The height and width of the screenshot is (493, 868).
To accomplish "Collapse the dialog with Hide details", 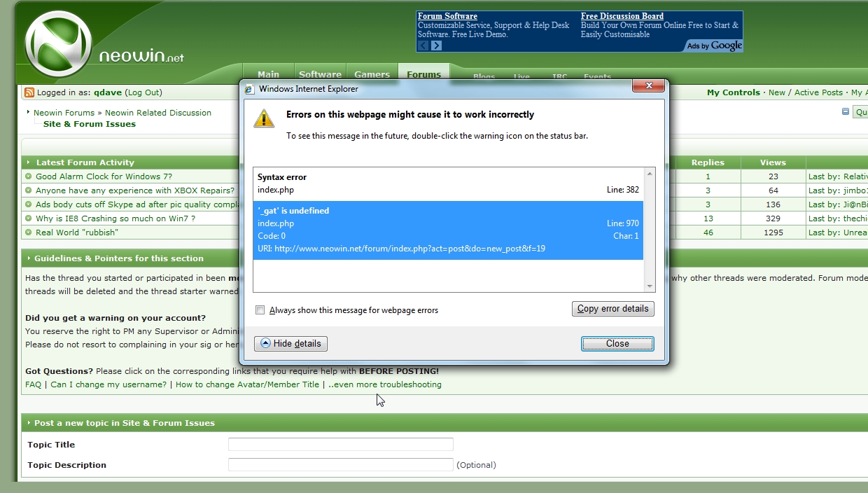I will click(290, 344).
